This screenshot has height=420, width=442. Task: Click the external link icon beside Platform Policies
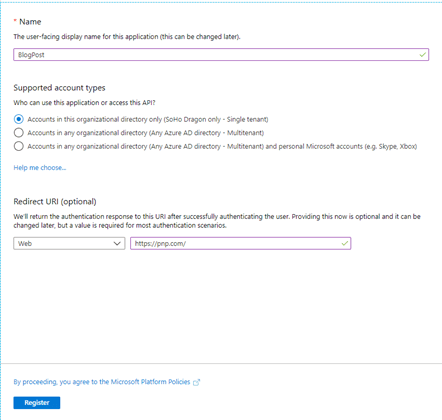pyautogui.click(x=196, y=382)
